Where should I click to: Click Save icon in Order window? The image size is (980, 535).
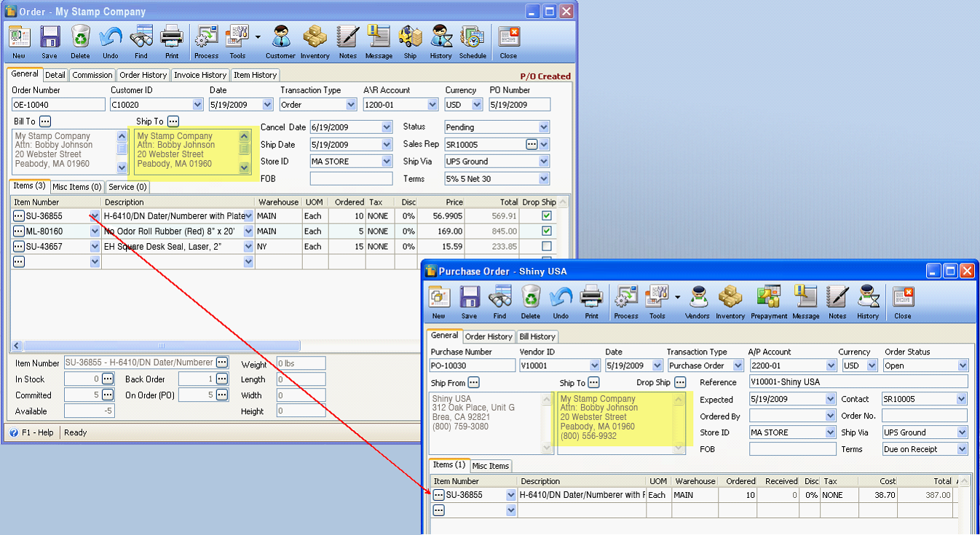[x=50, y=36]
